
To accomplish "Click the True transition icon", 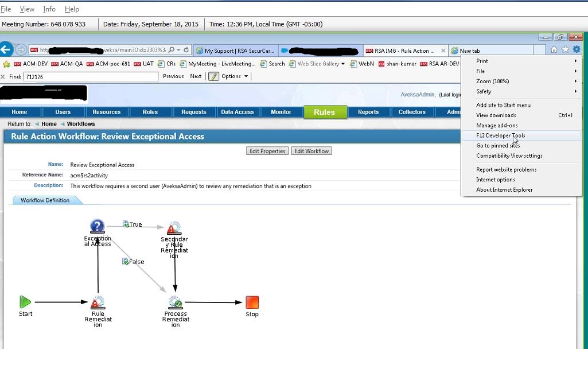I will point(126,224).
